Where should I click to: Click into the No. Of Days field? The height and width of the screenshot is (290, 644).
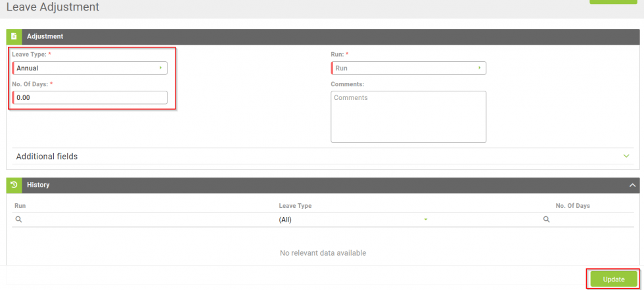click(x=89, y=97)
